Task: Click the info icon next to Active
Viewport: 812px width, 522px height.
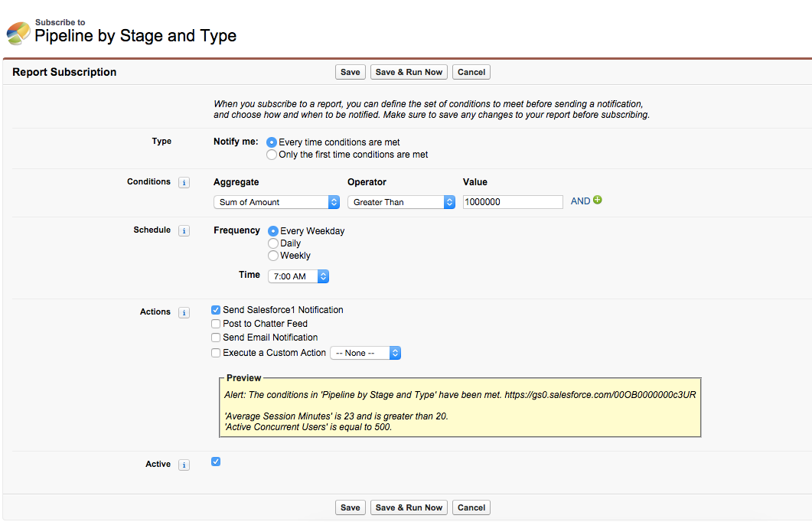Action: pyautogui.click(x=184, y=465)
